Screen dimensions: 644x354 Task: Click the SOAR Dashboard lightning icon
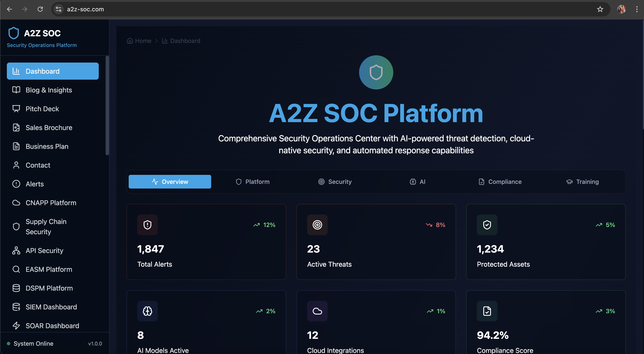(16, 326)
